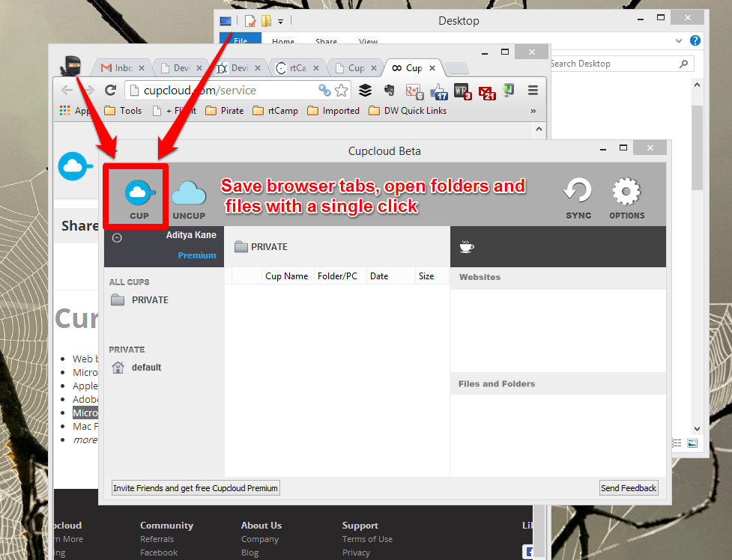Screen dimensions: 732x560
Task: Click the green monitor extension icon
Action: pyautogui.click(x=509, y=90)
